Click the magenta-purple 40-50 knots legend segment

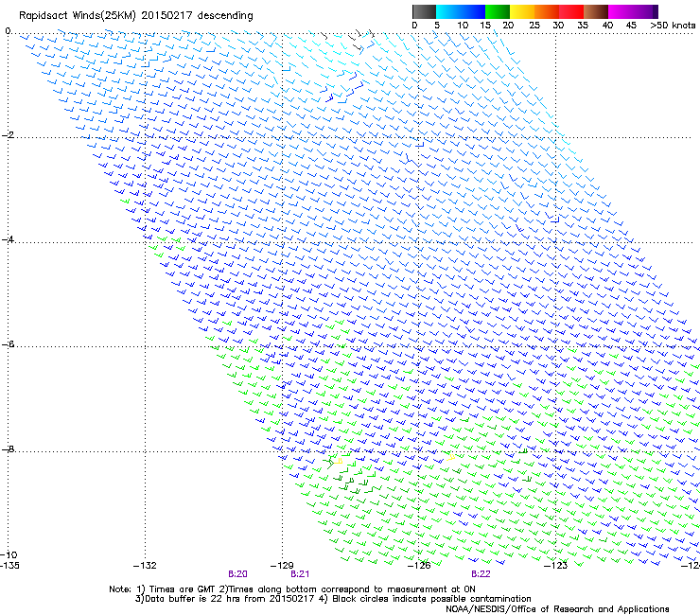click(633, 11)
